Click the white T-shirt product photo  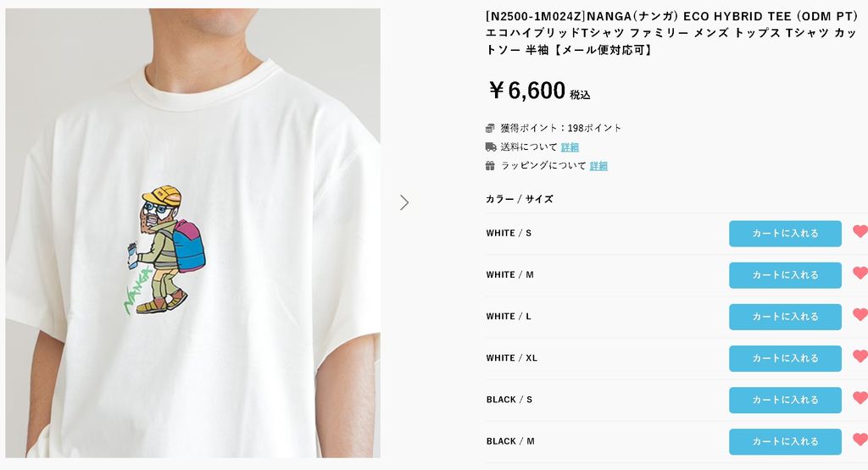[x=192, y=233]
